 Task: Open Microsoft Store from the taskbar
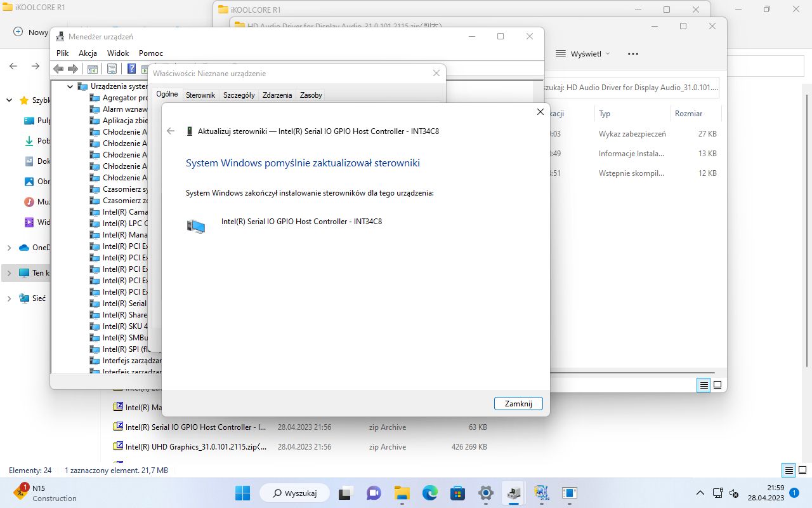[458, 493]
